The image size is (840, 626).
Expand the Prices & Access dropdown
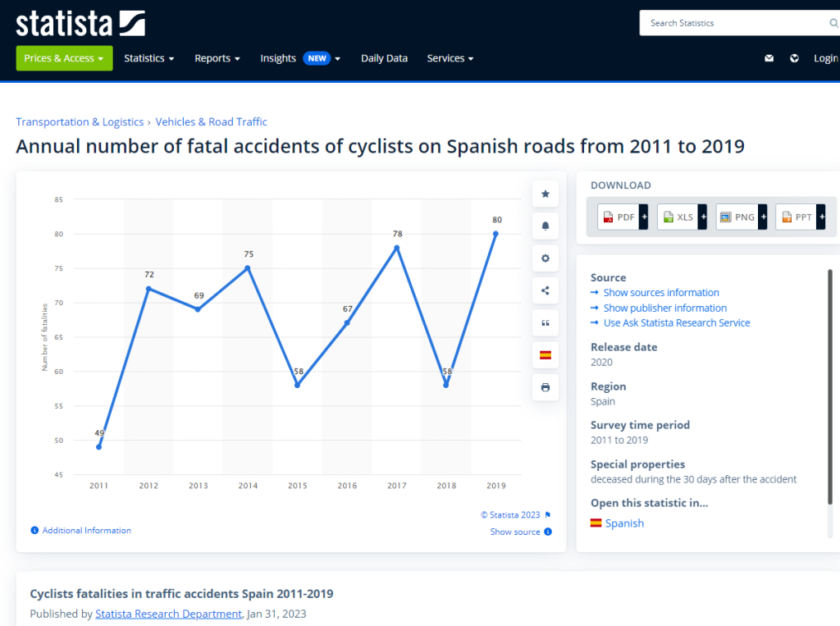[x=64, y=58]
